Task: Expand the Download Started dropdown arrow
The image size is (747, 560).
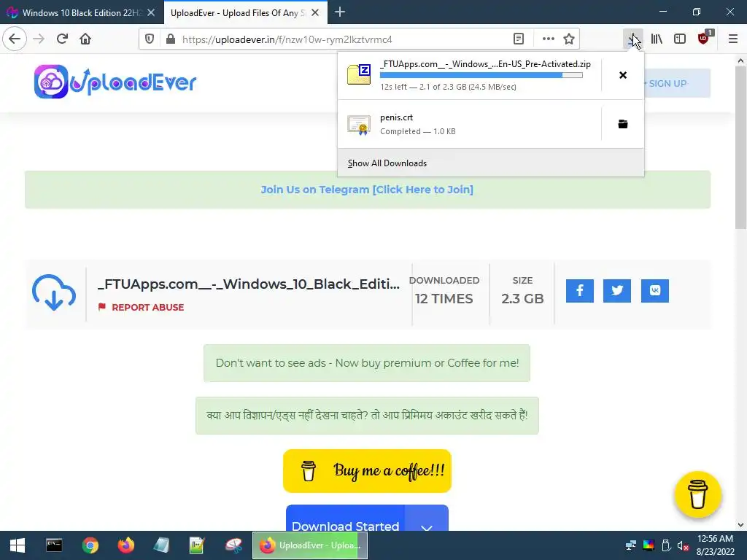Action: point(426,519)
